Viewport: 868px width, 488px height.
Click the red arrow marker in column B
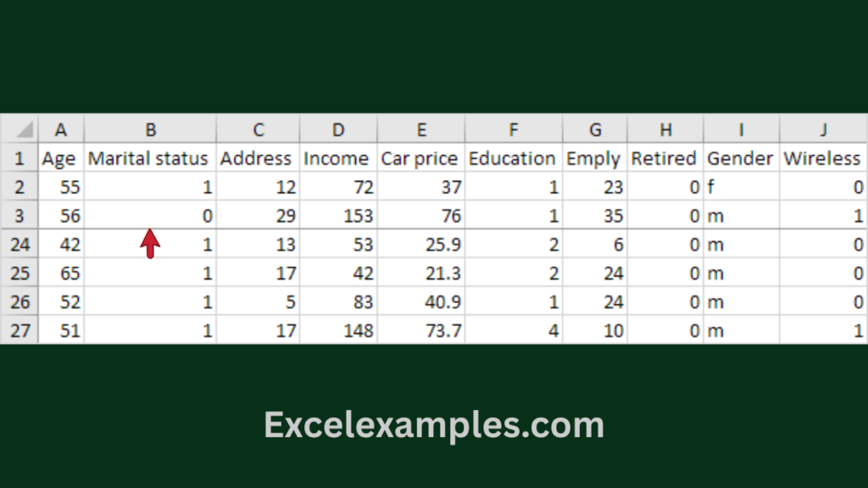tap(150, 243)
